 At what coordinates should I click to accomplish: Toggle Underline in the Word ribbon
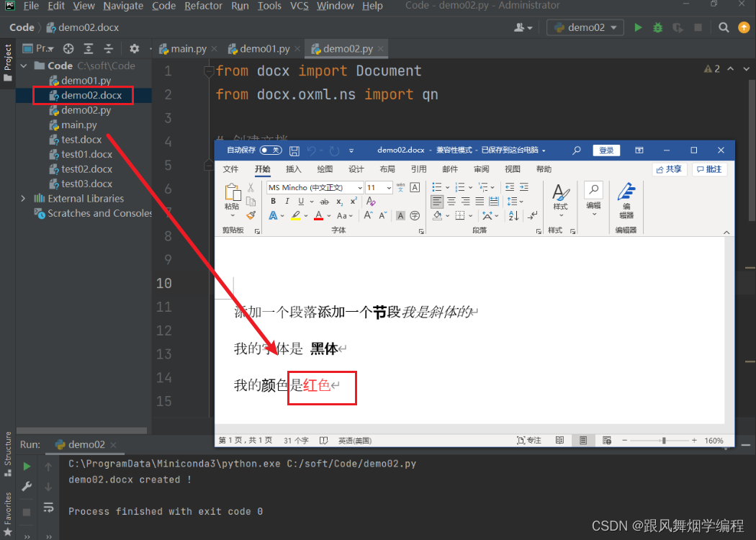(x=301, y=201)
